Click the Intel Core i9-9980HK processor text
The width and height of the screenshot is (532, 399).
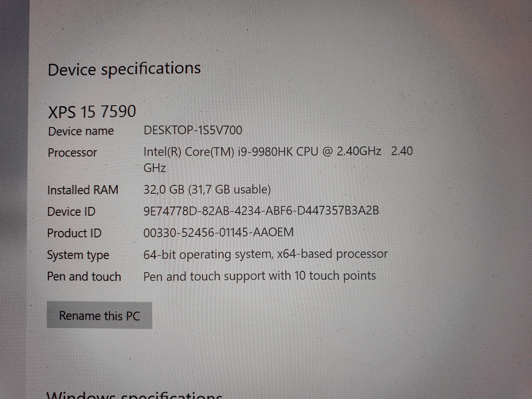pos(262,152)
